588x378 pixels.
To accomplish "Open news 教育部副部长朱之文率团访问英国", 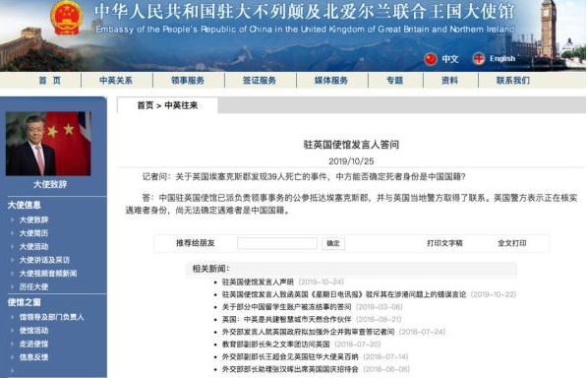I will click(x=275, y=345).
